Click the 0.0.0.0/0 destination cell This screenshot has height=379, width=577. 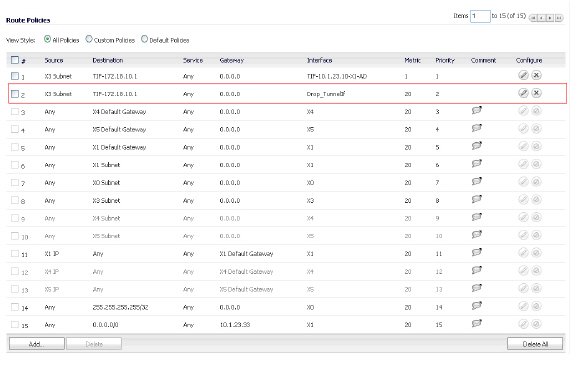tap(105, 325)
